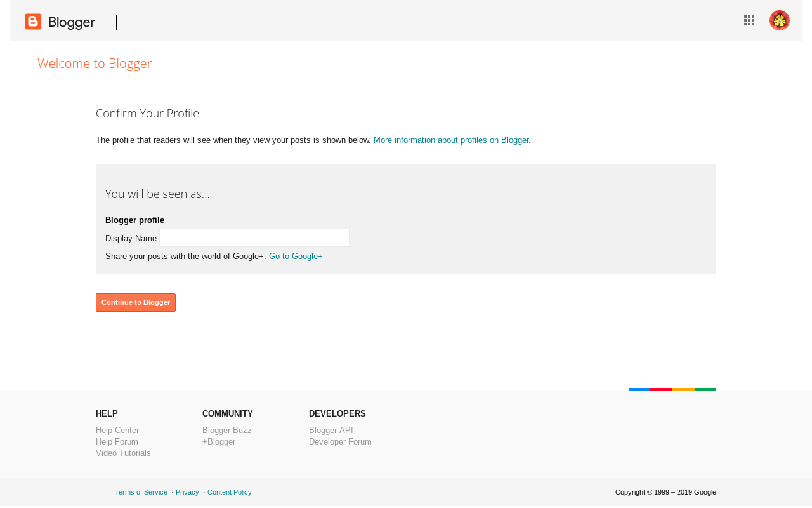Visit +Blogger community link

point(219,442)
